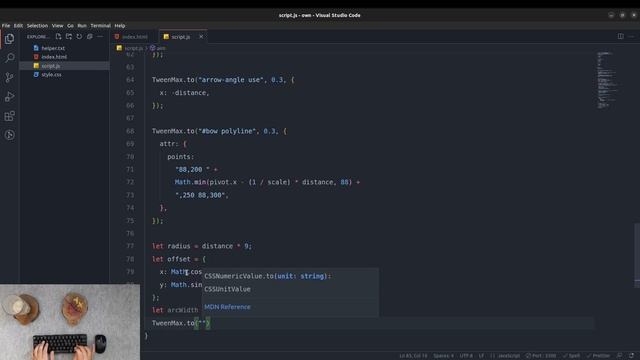Image resolution: width=640 pixels, height=360 pixels.
Task: Open style.css from the Explorer
Action: click(x=51, y=75)
